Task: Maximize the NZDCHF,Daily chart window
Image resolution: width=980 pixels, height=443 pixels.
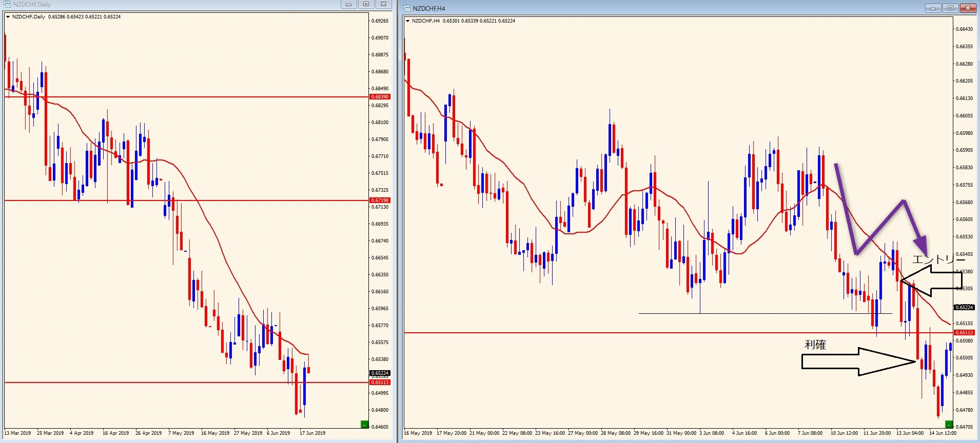Action: click(x=366, y=5)
